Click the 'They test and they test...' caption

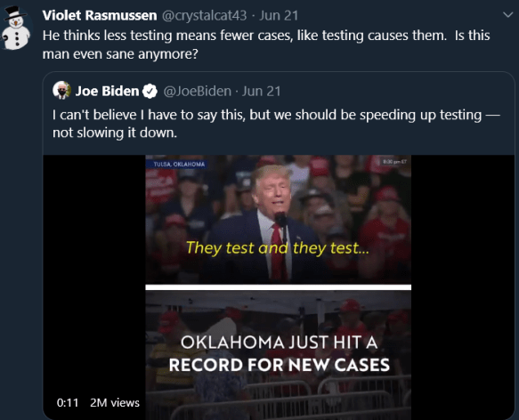pyautogui.click(x=278, y=248)
